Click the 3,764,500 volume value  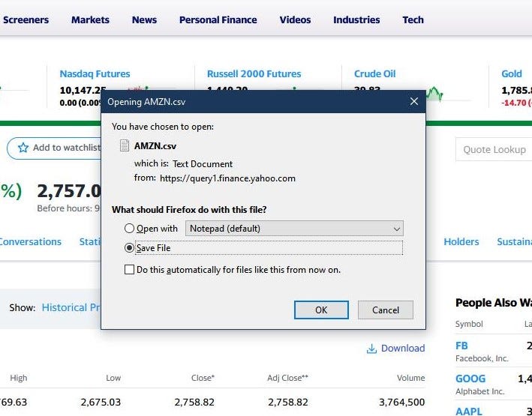click(401, 402)
